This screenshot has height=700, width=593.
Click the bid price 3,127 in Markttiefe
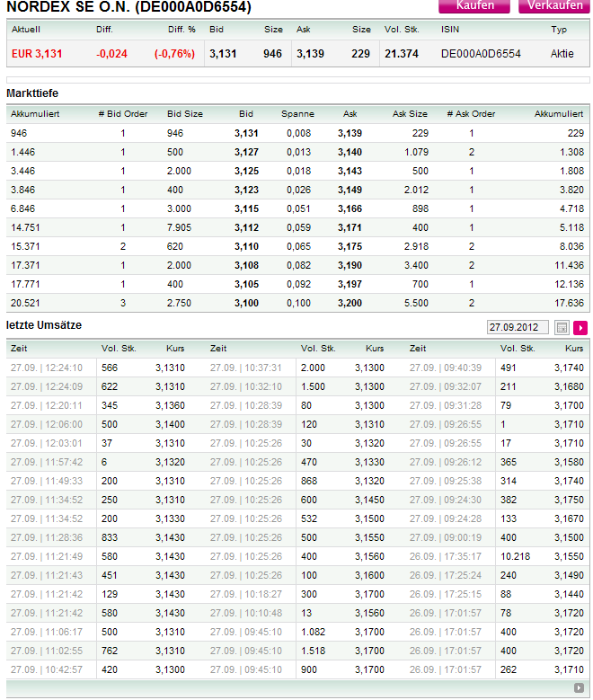click(x=246, y=152)
